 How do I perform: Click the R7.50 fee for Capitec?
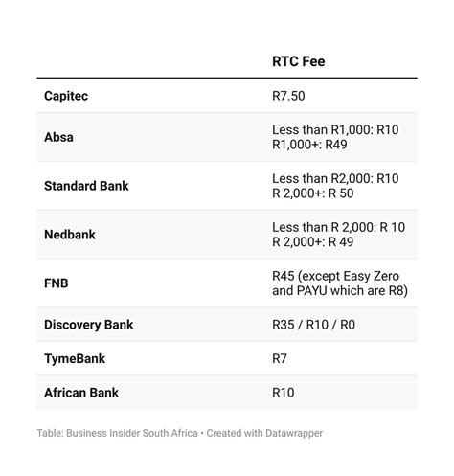288,96
